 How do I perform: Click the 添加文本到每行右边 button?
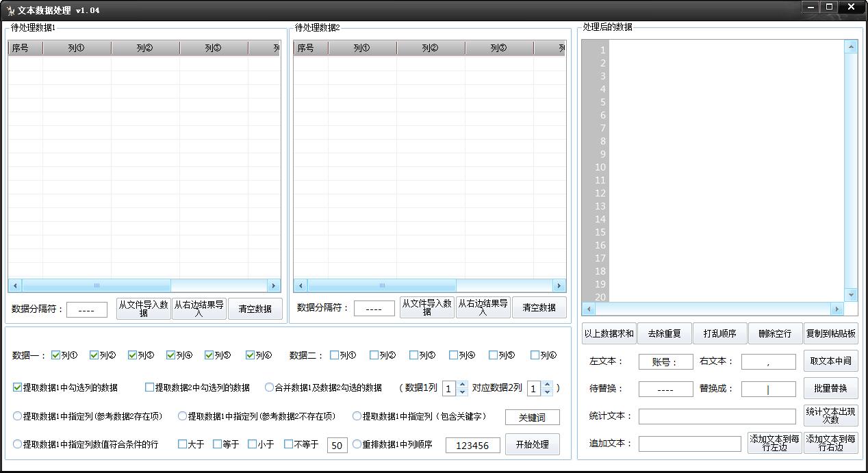pyautogui.click(x=831, y=443)
